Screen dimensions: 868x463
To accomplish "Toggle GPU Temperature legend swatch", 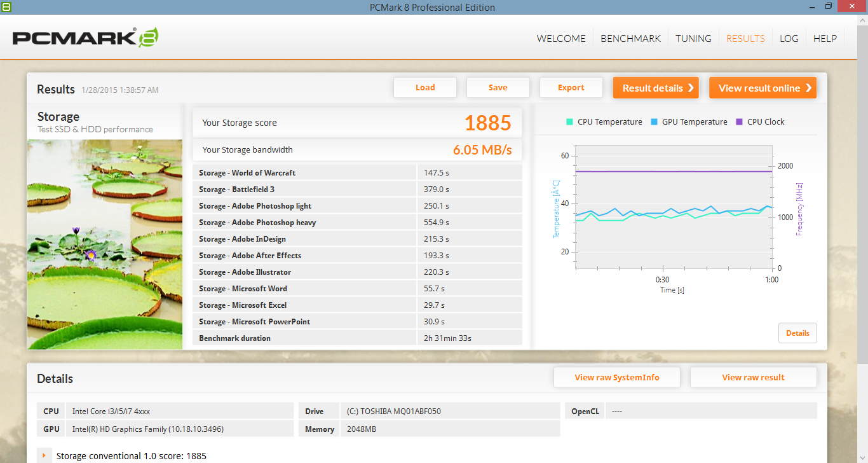I will [654, 121].
